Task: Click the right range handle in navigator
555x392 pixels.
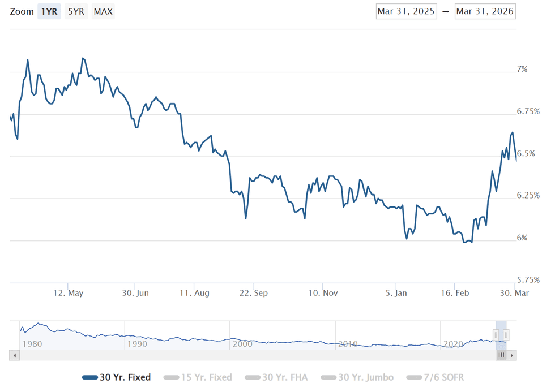Action: pos(506,335)
